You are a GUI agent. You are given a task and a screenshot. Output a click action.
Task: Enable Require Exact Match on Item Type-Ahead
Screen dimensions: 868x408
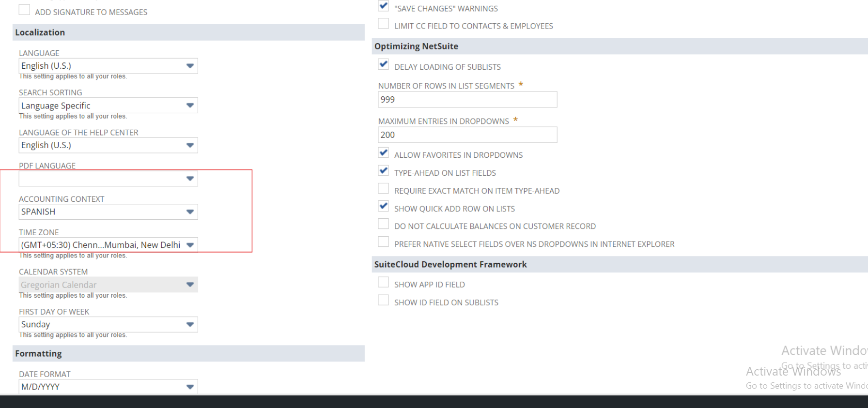(x=383, y=189)
